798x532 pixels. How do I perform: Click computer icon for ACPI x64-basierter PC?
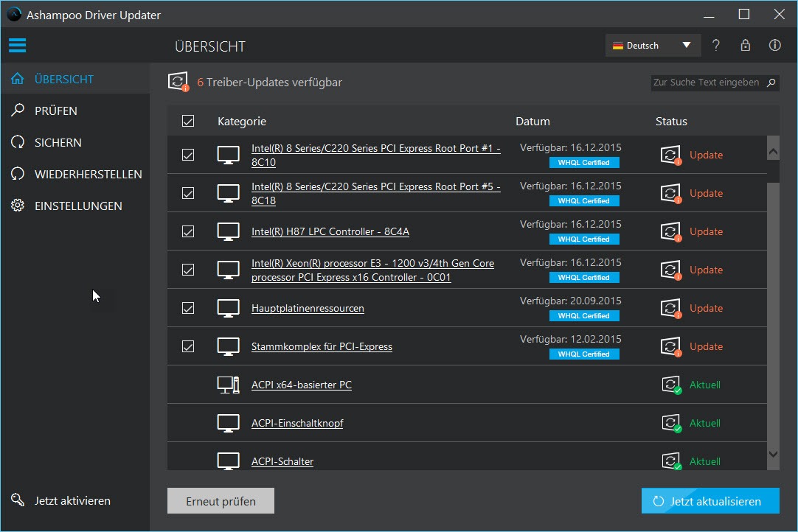(229, 385)
